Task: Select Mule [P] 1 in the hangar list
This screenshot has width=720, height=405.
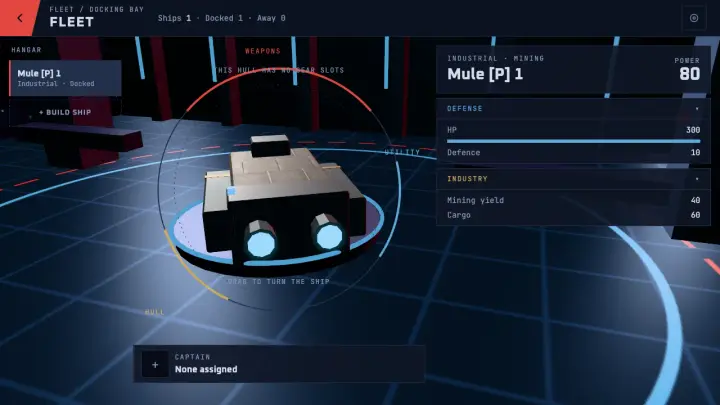Action: click(x=65, y=78)
